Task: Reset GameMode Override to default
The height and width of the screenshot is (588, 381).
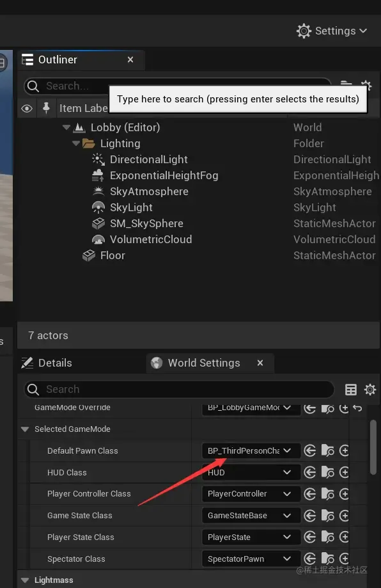Action: tap(357, 408)
